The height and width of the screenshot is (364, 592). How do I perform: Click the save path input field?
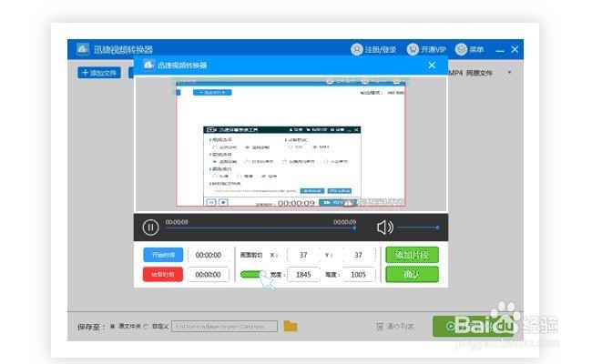coord(224,327)
